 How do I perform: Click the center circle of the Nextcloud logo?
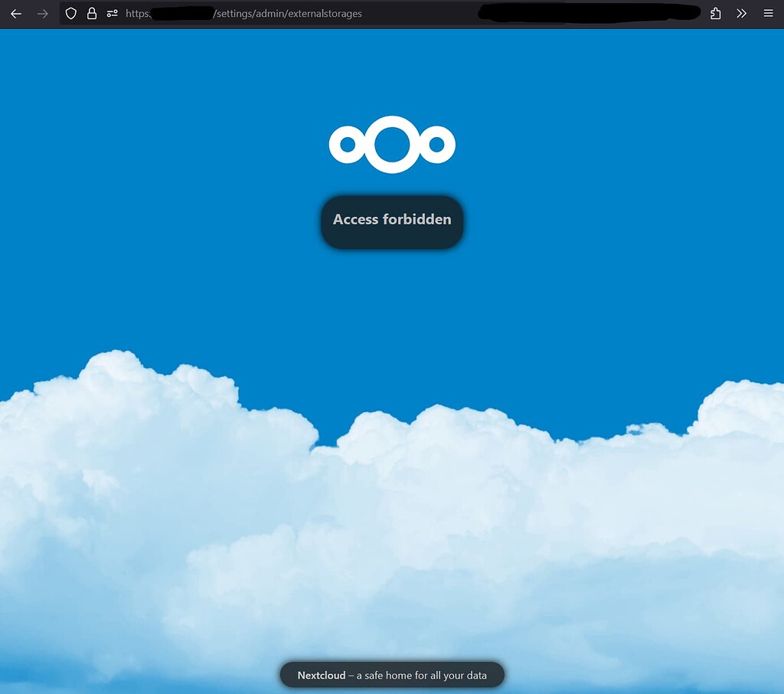pos(392,143)
